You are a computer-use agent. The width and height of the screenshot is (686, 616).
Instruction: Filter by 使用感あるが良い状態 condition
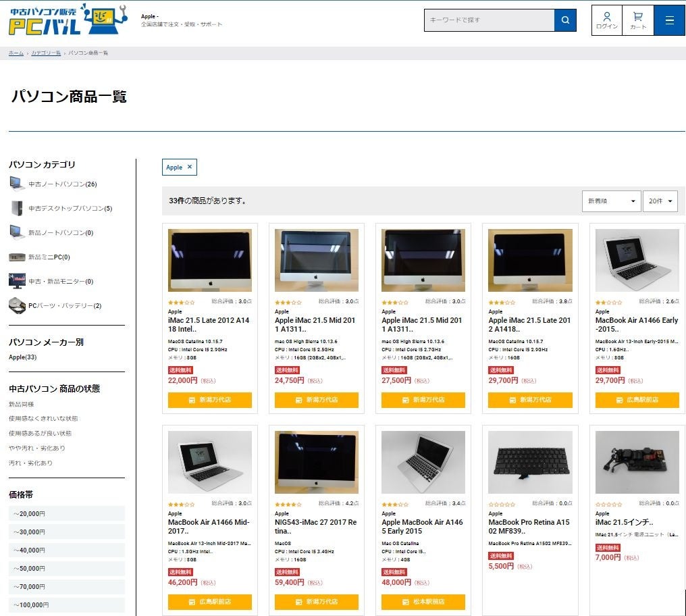tap(40, 434)
